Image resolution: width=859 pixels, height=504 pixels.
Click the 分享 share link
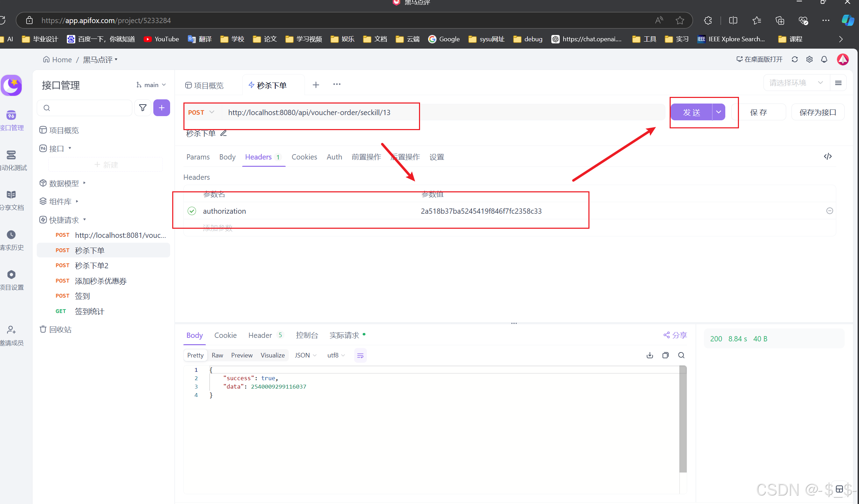(675, 335)
